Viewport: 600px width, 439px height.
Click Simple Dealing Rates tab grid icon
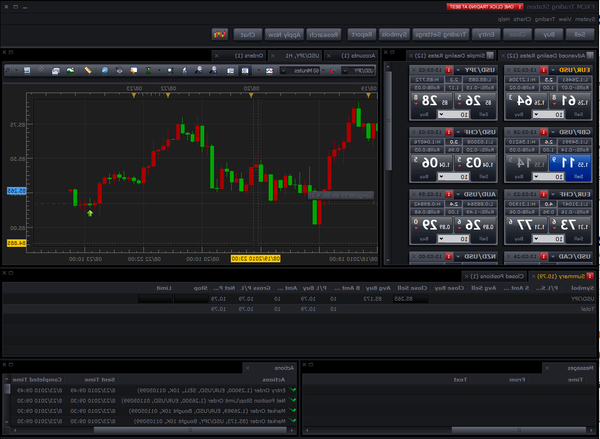pos(490,56)
